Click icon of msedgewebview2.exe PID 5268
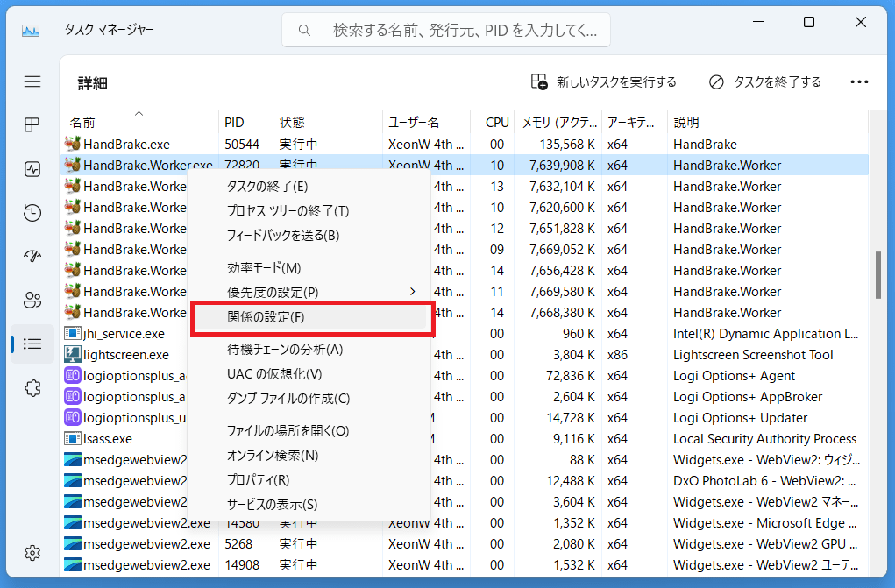 click(72, 543)
